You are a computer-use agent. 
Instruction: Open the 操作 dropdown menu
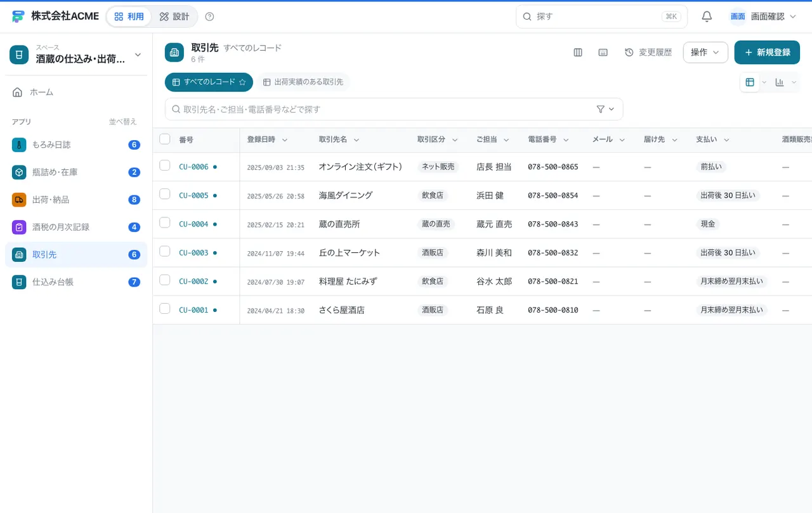(705, 53)
